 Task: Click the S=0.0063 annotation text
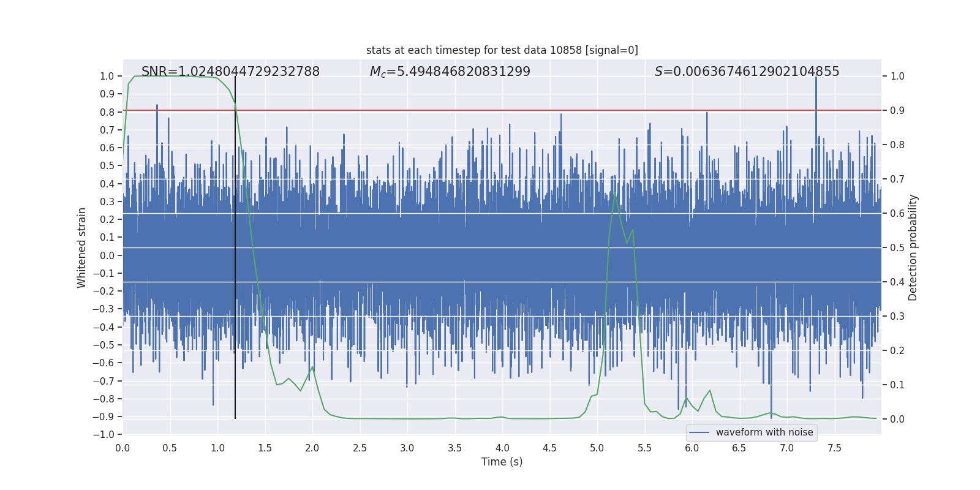[x=747, y=72]
